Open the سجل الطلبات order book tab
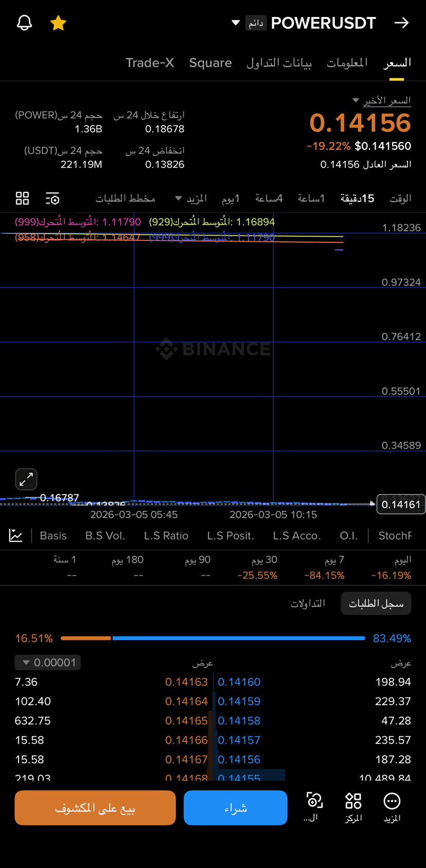Viewport: 426px width, 868px height. pyautogui.click(x=376, y=603)
